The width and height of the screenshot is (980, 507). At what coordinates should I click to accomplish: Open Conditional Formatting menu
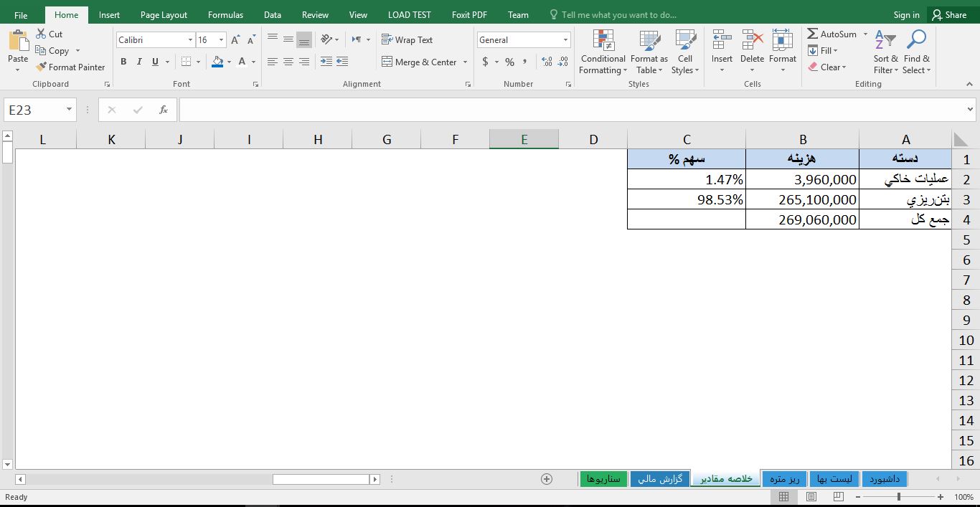click(603, 52)
